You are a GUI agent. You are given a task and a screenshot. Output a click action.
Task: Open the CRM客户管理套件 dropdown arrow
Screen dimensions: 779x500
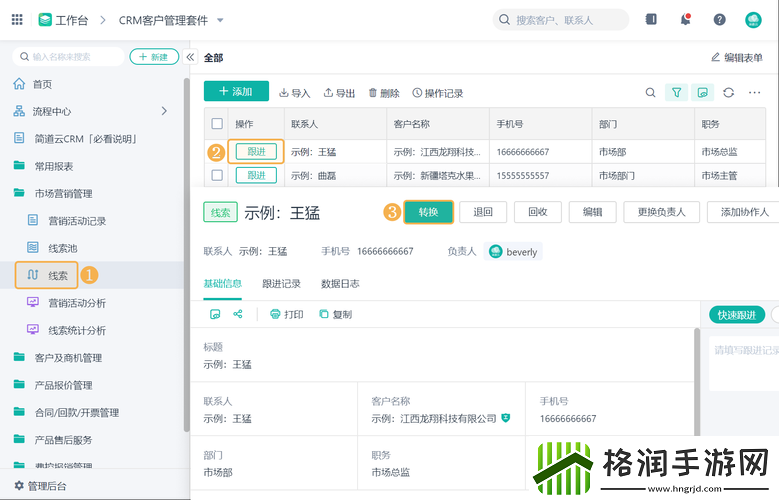coord(220,20)
